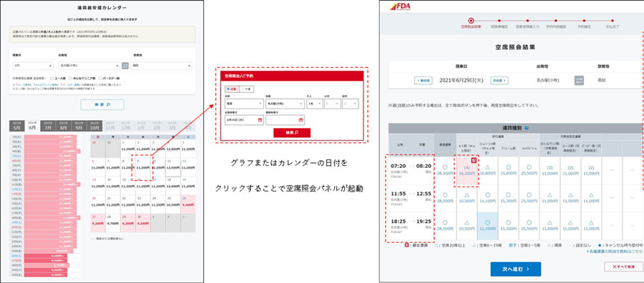Screen dimensions: 644x283
Task: Click the 空席照会結果 step in progress bar
Action: (471, 23)
